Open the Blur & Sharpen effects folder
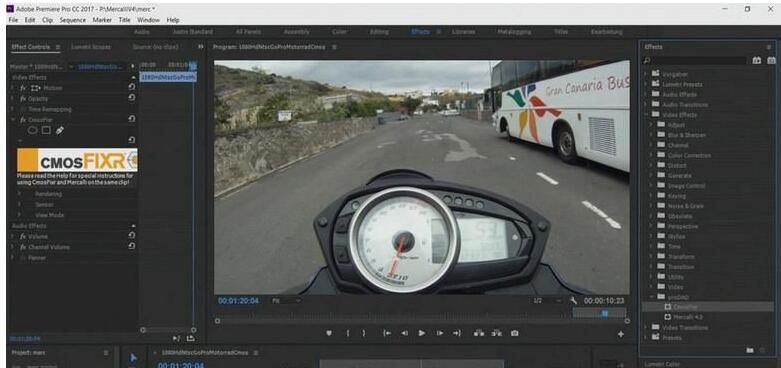 (687, 135)
